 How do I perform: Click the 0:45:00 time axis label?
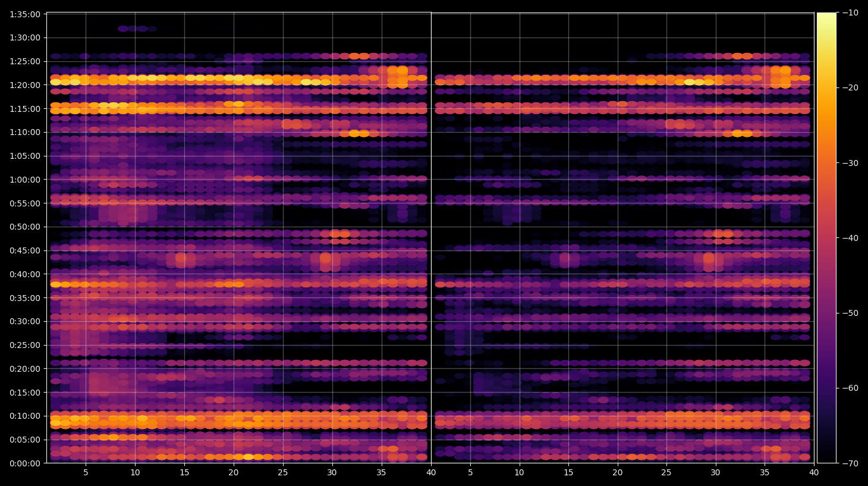click(25, 250)
